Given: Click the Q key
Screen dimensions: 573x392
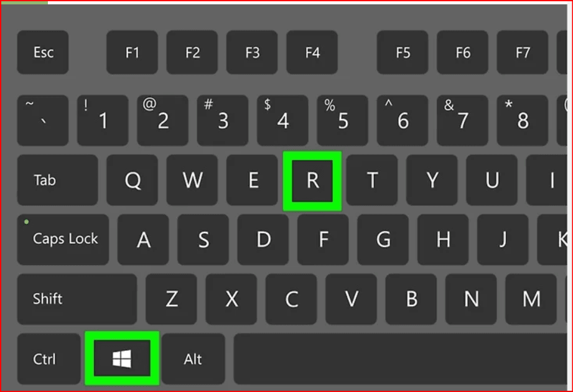Looking at the screenshot, I should [x=133, y=180].
